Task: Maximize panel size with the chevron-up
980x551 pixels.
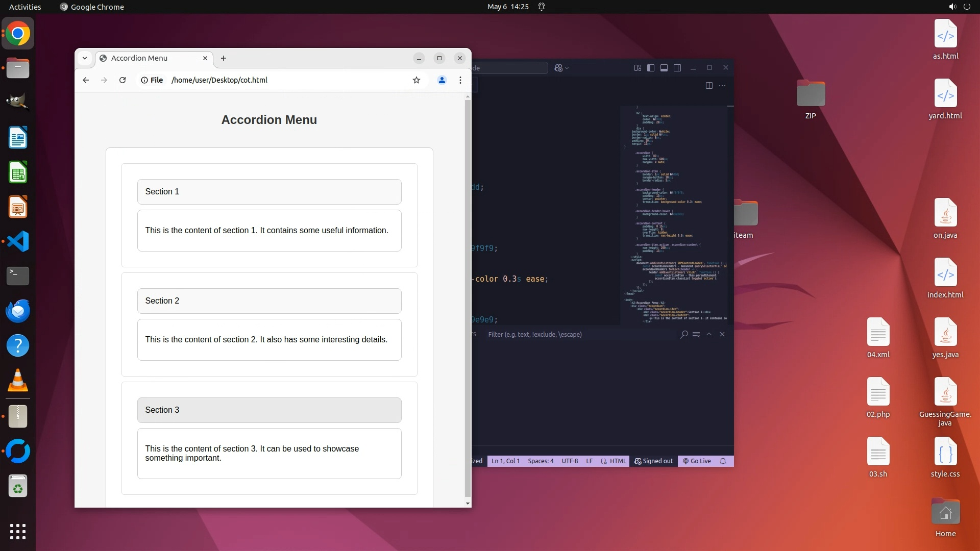Action: (x=709, y=334)
